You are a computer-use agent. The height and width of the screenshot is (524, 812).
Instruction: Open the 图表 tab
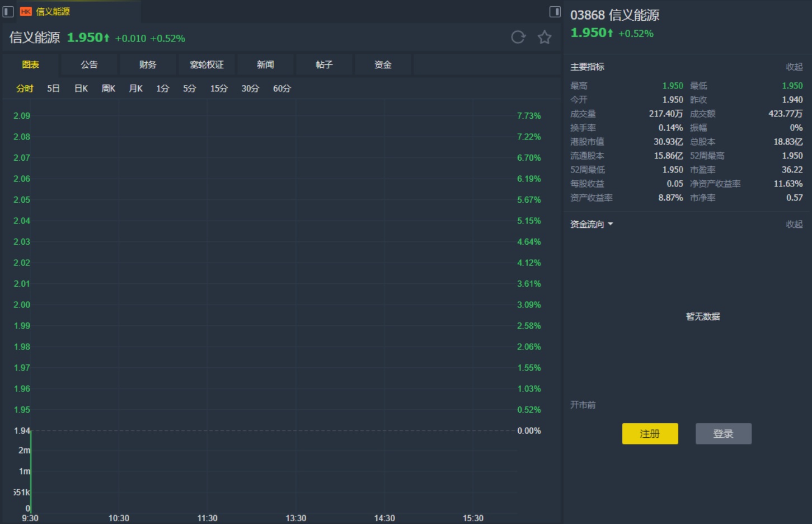31,64
